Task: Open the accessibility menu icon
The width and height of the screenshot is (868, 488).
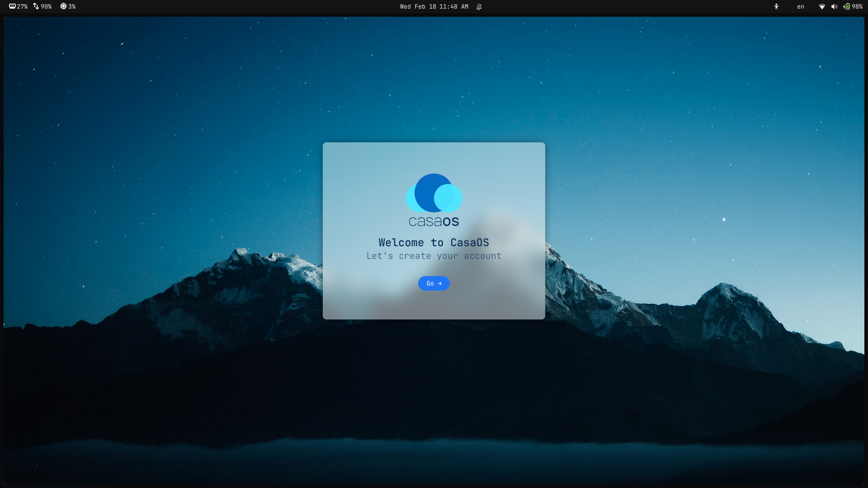Action: (776, 7)
